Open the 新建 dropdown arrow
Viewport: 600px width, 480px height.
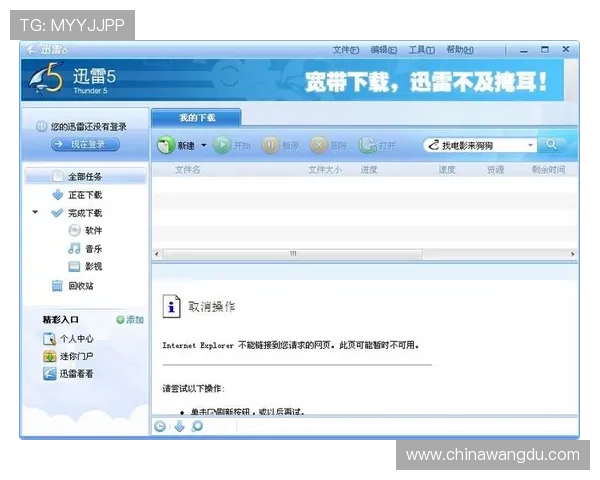204,145
